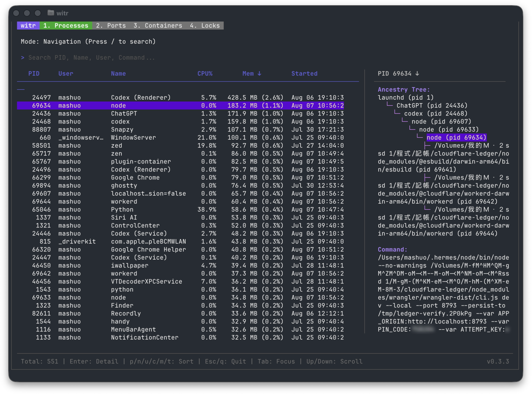Sort processes by the CPU% column header
532x394 pixels.
click(x=205, y=74)
